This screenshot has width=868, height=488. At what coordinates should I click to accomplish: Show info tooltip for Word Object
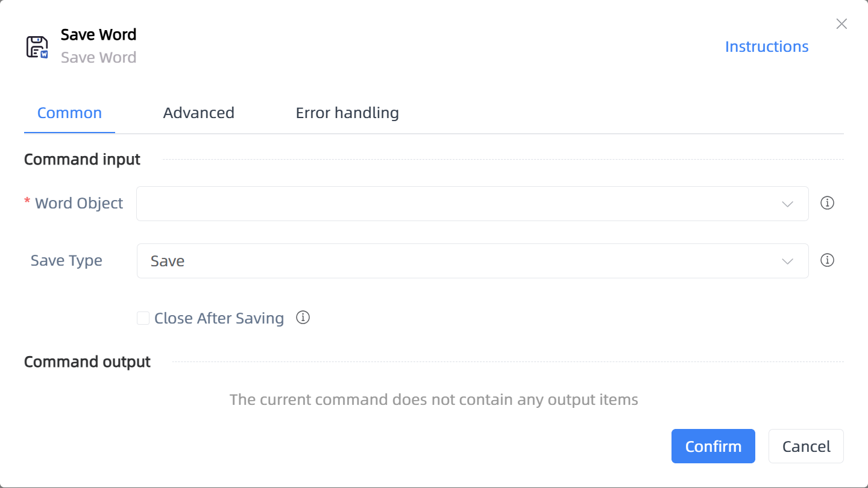(x=828, y=203)
